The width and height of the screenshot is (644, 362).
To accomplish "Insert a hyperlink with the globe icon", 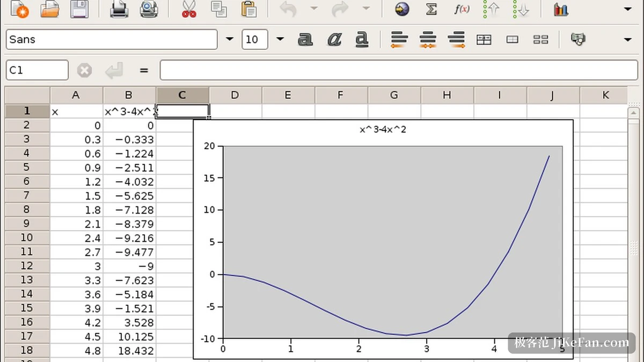I will click(x=402, y=9).
